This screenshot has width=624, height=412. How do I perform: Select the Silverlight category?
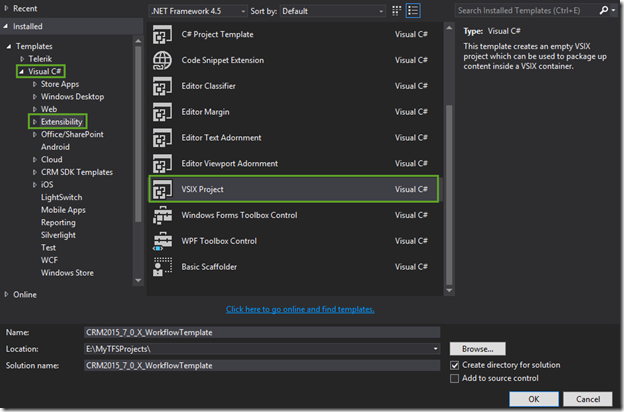(58, 235)
